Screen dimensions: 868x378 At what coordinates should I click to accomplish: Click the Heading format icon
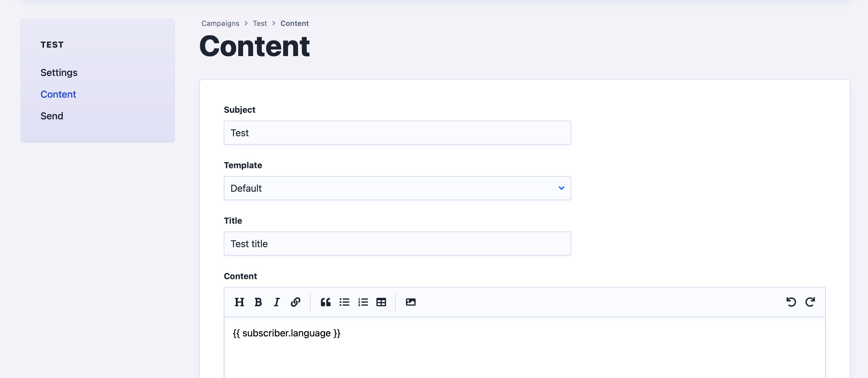pyautogui.click(x=239, y=302)
